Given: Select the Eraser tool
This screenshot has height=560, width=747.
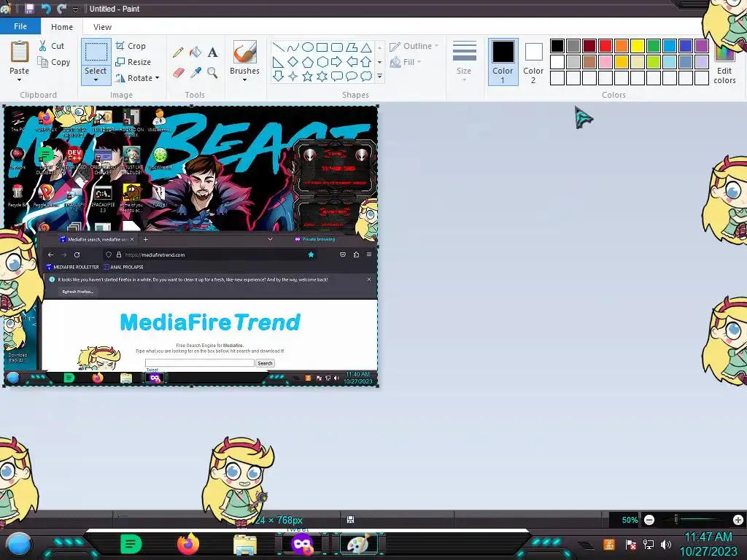Looking at the screenshot, I should coord(178,72).
